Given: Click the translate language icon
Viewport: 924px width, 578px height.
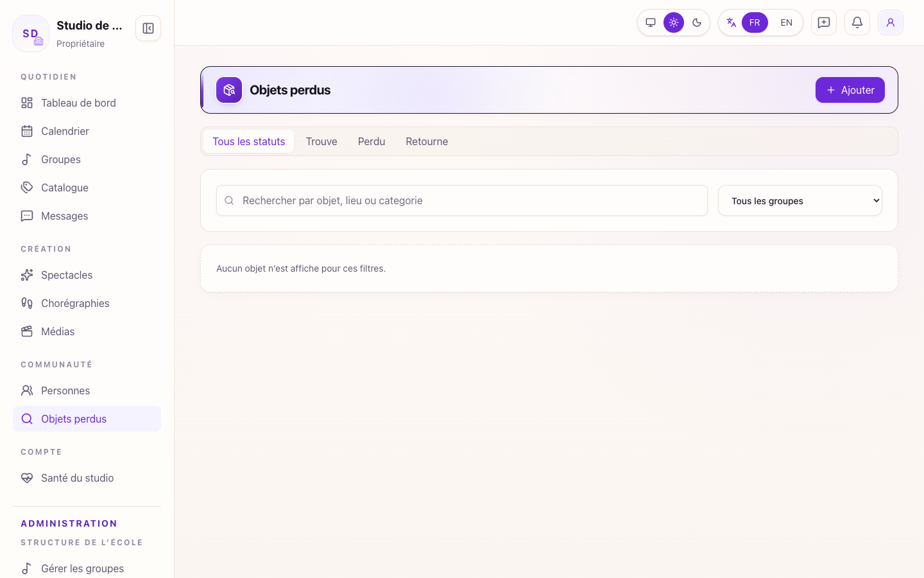Looking at the screenshot, I should pyautogui.click(x=732, y=22).
